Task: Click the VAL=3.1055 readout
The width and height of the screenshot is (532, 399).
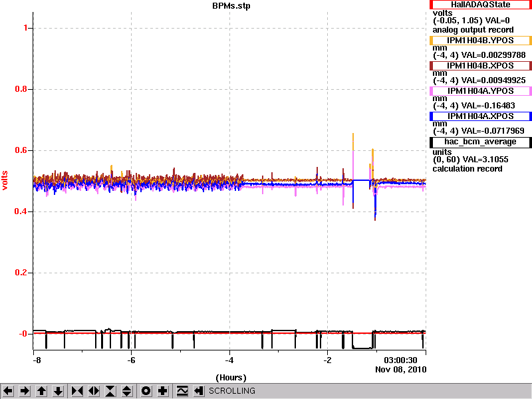Action: 487,160
